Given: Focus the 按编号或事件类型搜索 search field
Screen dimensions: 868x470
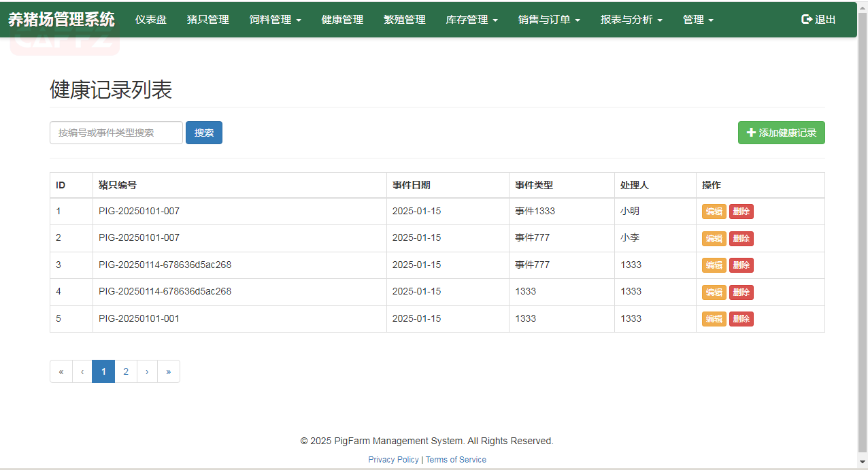Looking at the screenshot, I should tap(116, 133).
